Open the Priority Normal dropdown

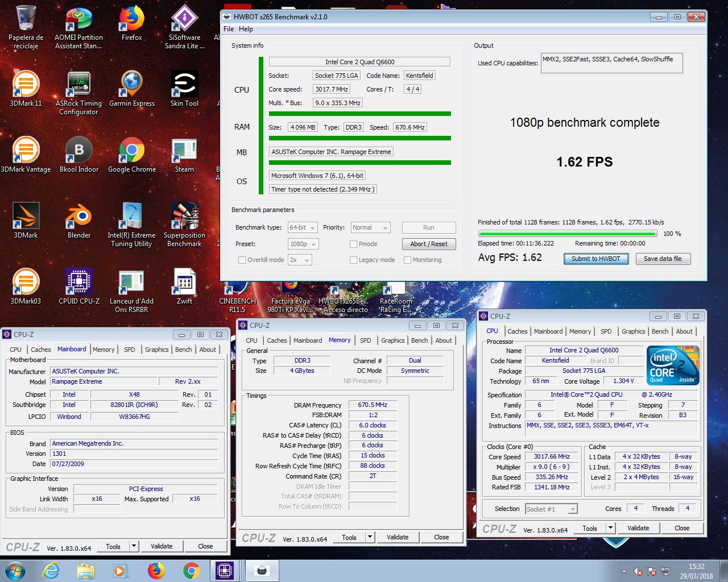coord(370,227)
